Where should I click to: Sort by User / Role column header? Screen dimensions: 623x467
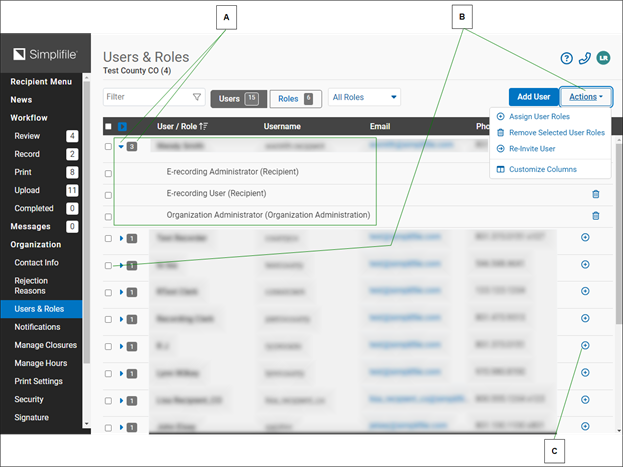177,126
